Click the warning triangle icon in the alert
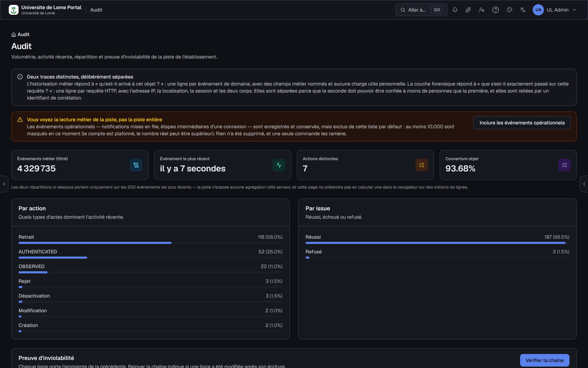Image resolution: width=588 pixels, height=368 pixels. pyautogui.click(x=20, y=120)
